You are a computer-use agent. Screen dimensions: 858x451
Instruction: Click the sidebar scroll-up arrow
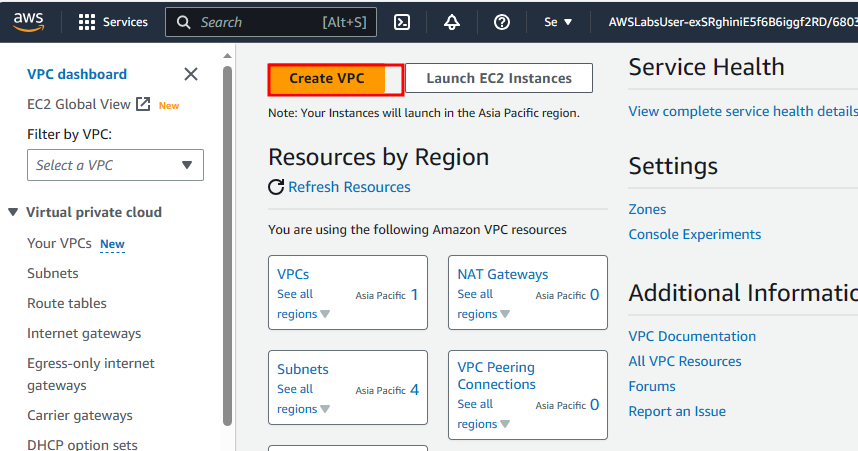pyautogui.click(x=228, y=56)
